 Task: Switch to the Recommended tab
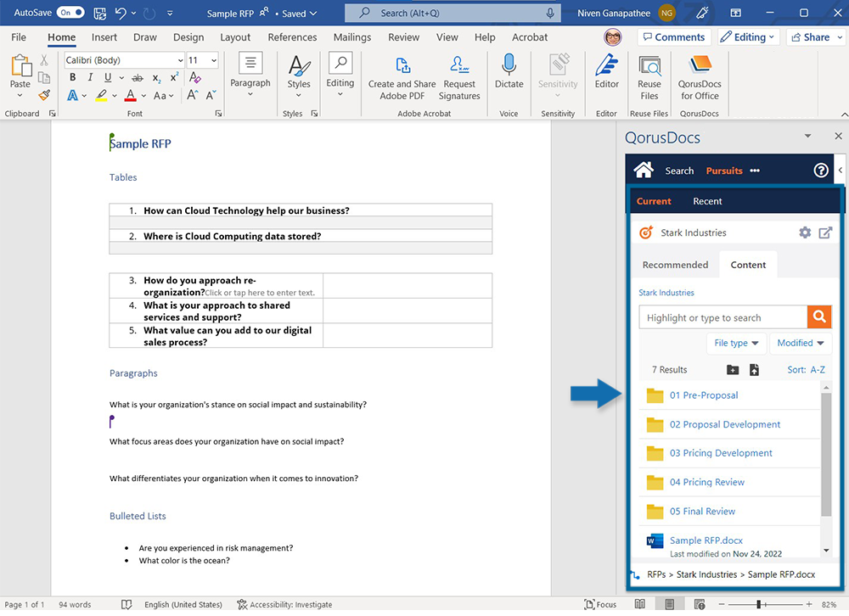pos(675,265)
